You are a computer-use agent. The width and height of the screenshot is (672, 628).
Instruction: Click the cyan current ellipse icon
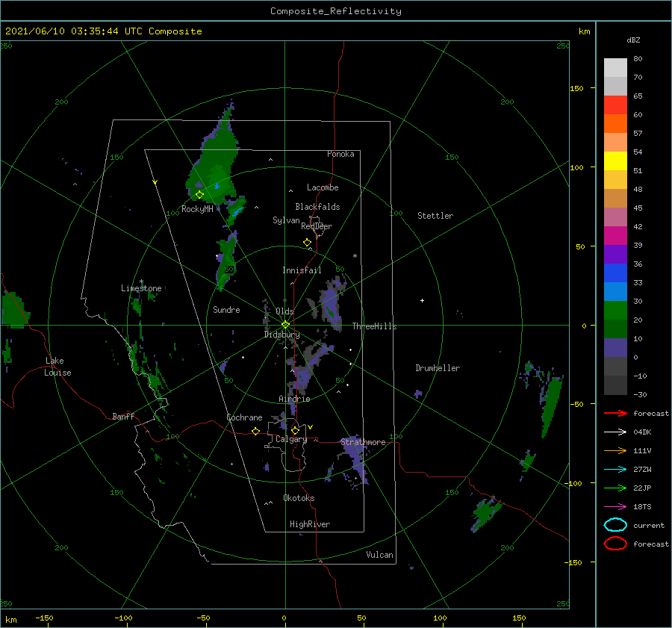pos(615,525)
